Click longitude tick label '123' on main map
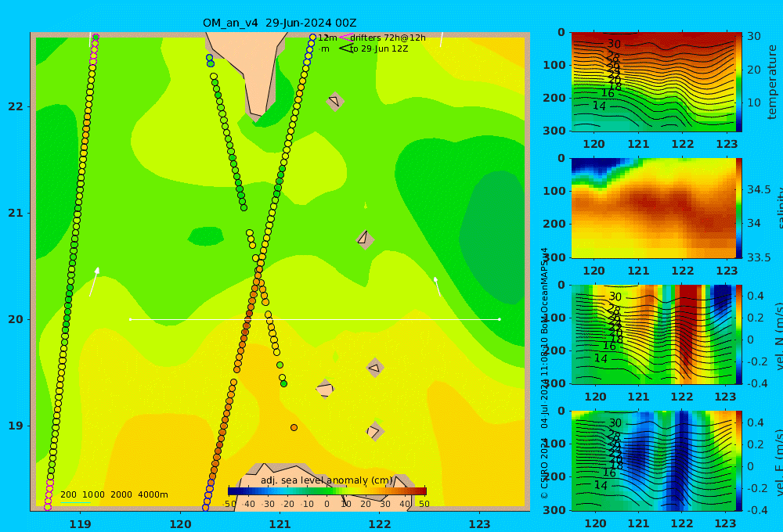Screen dimensions: 783x532 (480, 524)
